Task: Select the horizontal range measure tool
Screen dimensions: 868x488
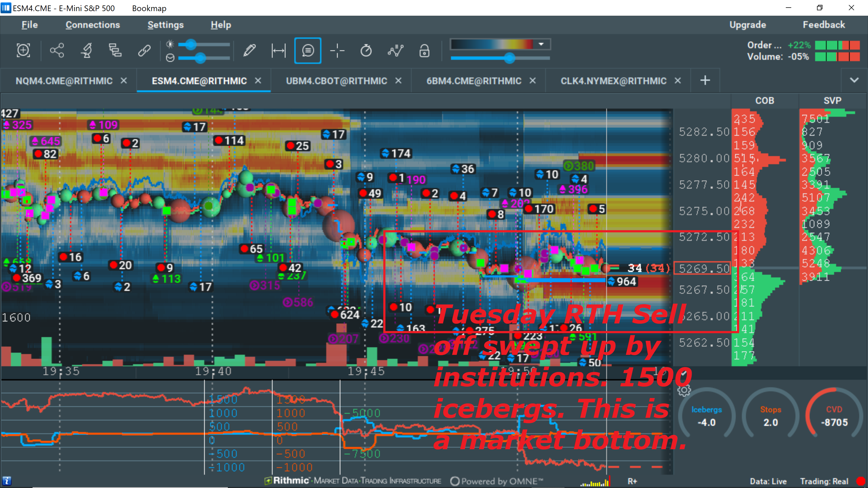Action: click(279, 50)
